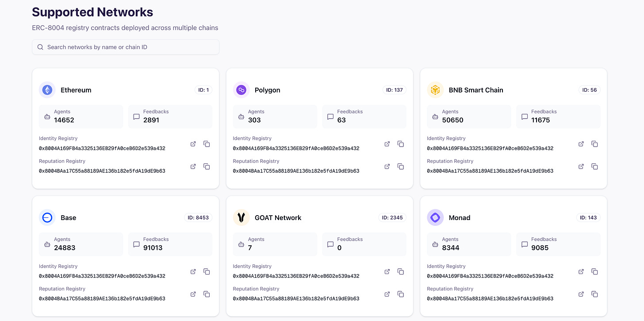Open Polygon Reputation Registry external link icon

point(387,166)
